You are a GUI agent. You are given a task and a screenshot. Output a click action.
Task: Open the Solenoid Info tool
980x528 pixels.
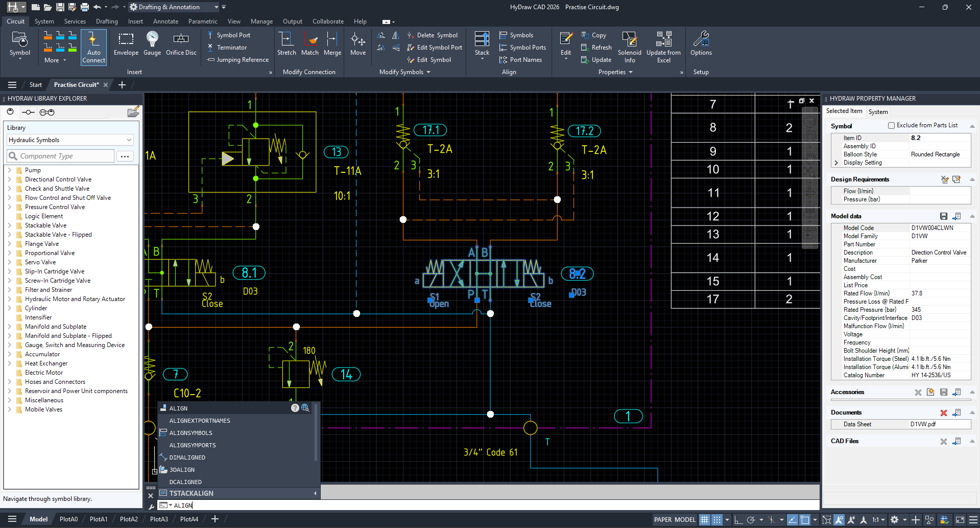[x=630, y=46]
